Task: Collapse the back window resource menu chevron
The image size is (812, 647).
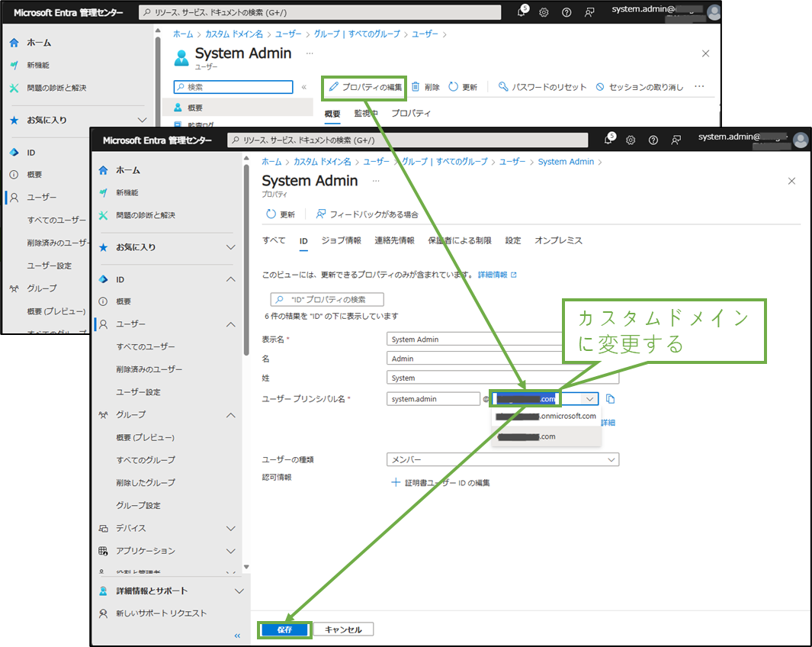Action: [x=304, y=87]
